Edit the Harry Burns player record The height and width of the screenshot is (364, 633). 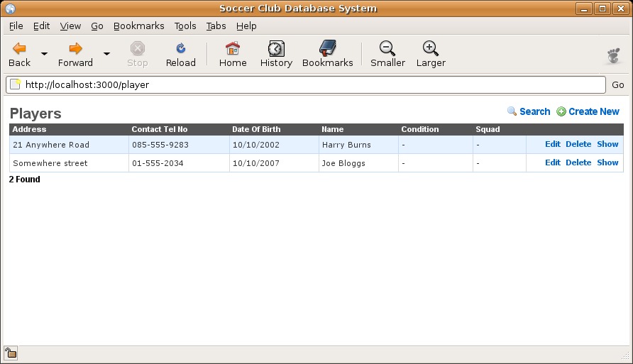[552, 144]
